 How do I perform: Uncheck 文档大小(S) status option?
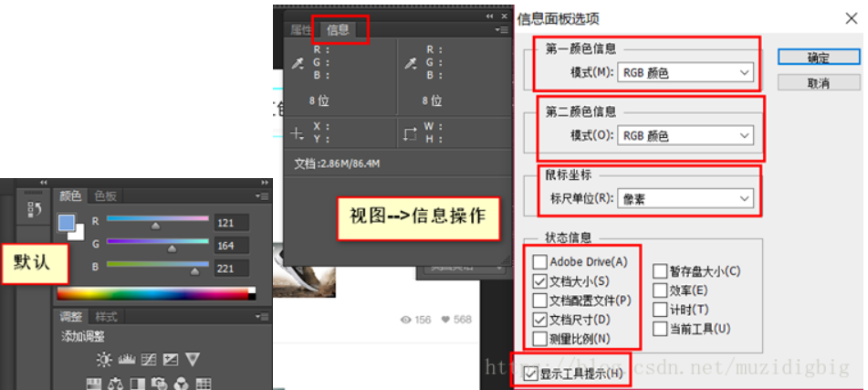[x=539, y=281]
